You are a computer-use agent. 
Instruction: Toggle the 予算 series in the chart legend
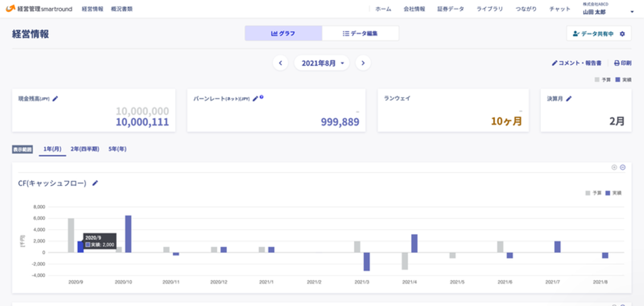[x=593, y=193]
